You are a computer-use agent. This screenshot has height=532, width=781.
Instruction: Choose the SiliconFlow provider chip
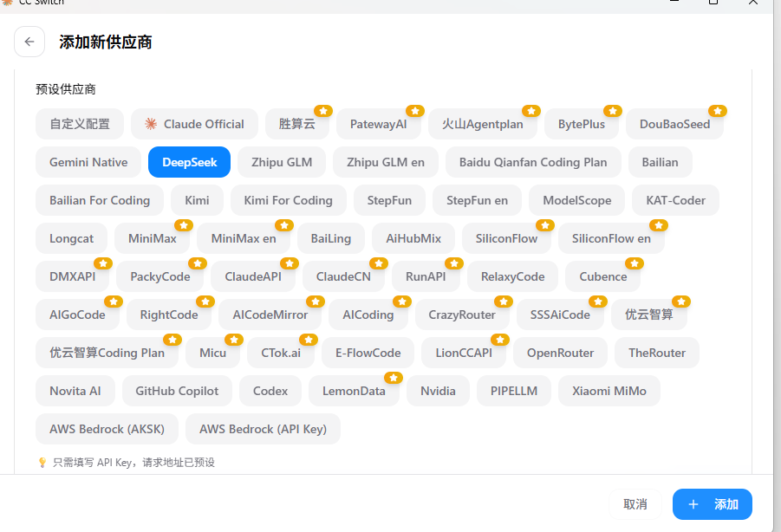coord(506,238)
